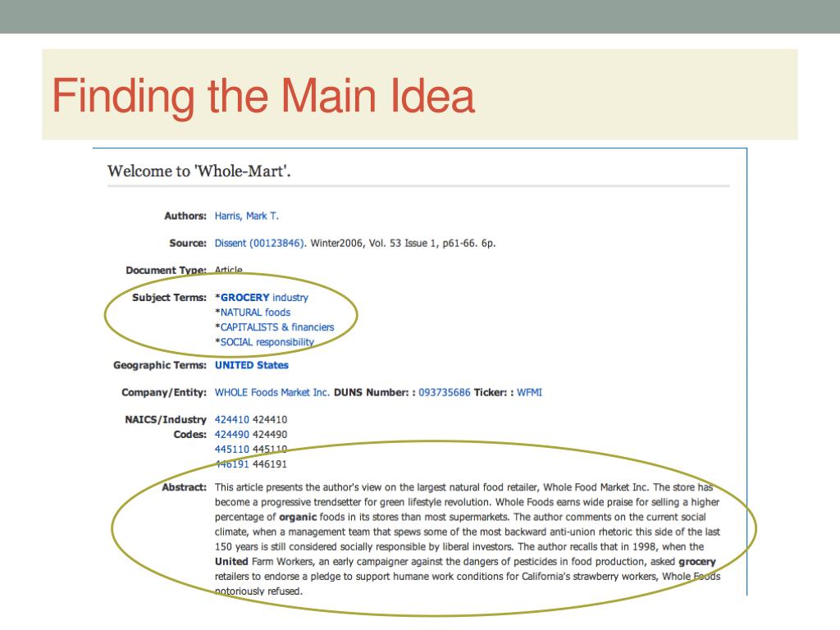Click DUNS number 093735686 link
Viewport: 840px width, 630px height.
pyautogui.click(x=444, y=393)
